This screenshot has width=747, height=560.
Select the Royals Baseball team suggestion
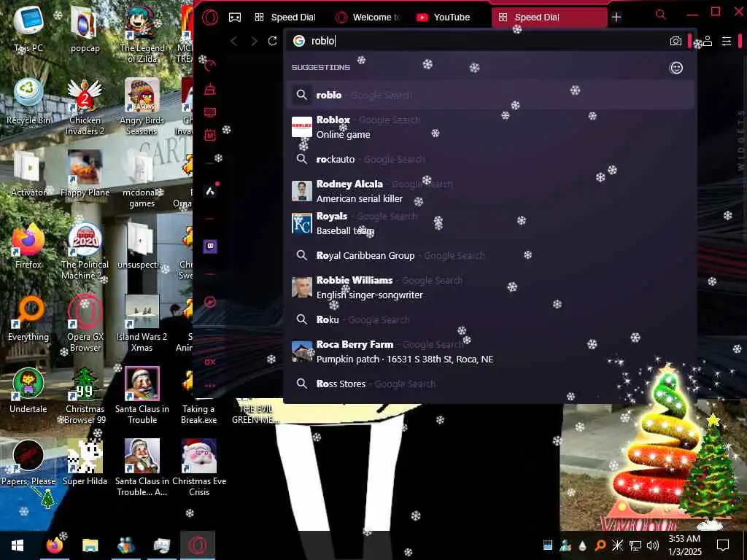click(x=491, y=223)
